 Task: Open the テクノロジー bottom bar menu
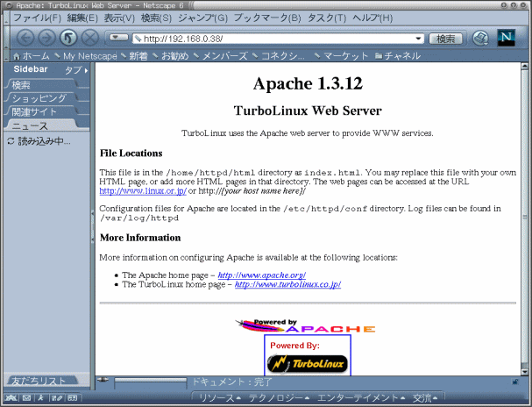276,398
